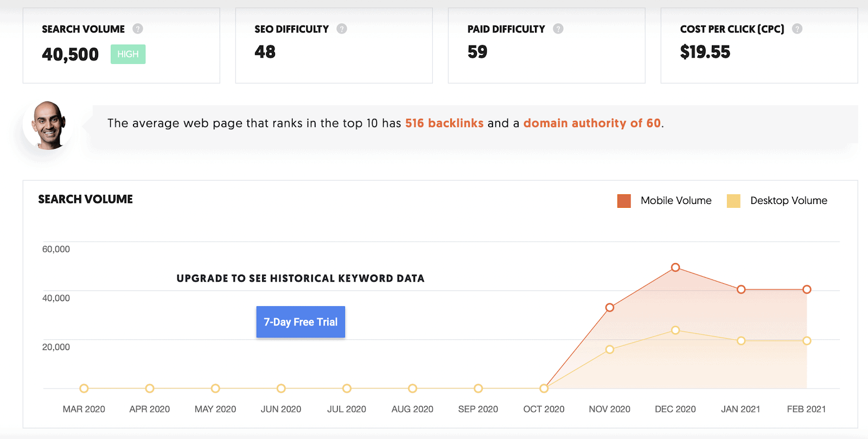The height and width of the screenshot is (439, 868).
Task: Select the NOV 2020 desktop volume point
Action: 610,349
